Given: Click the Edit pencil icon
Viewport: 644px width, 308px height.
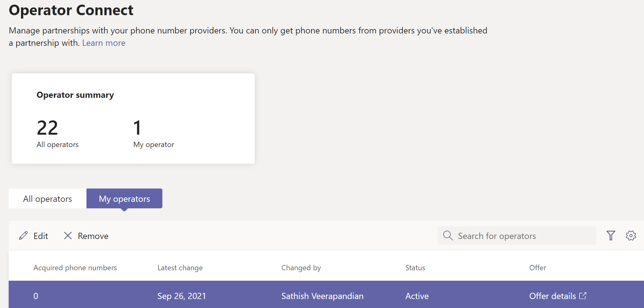Looking at the screenshot, I should coord(23,236).
